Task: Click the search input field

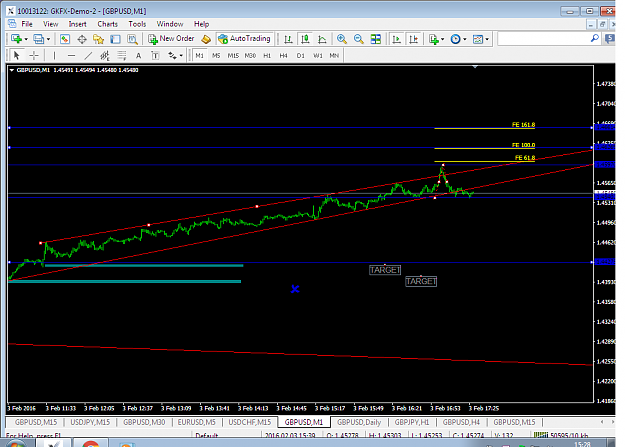Action: [x=544, y=39]
